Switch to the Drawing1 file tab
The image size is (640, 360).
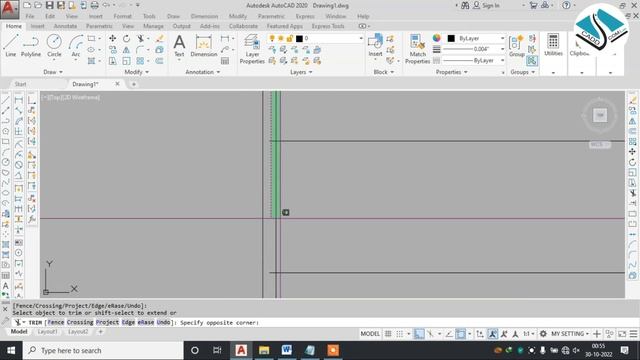coord(85,84)
